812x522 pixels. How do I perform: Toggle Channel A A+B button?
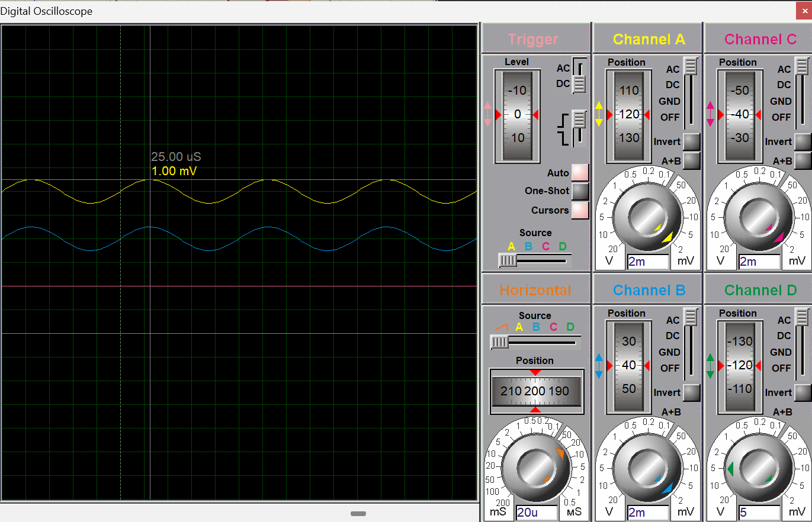[x=691, y=160]
